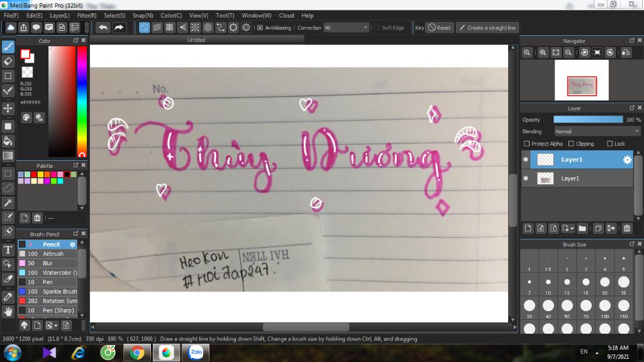Screen dimensions: 644x362
Task: Turn snap off with first snap icon
Action: (144, 28)
